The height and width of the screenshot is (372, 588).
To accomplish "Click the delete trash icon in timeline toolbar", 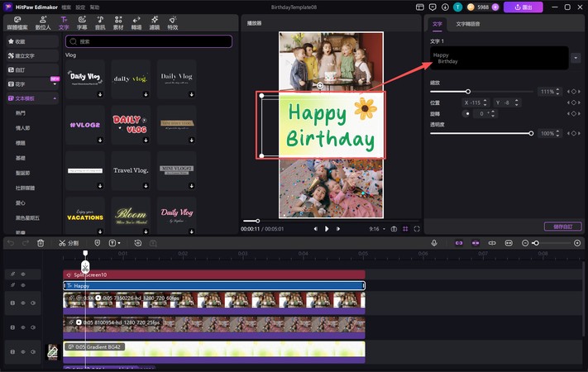I will coord(41,243).
